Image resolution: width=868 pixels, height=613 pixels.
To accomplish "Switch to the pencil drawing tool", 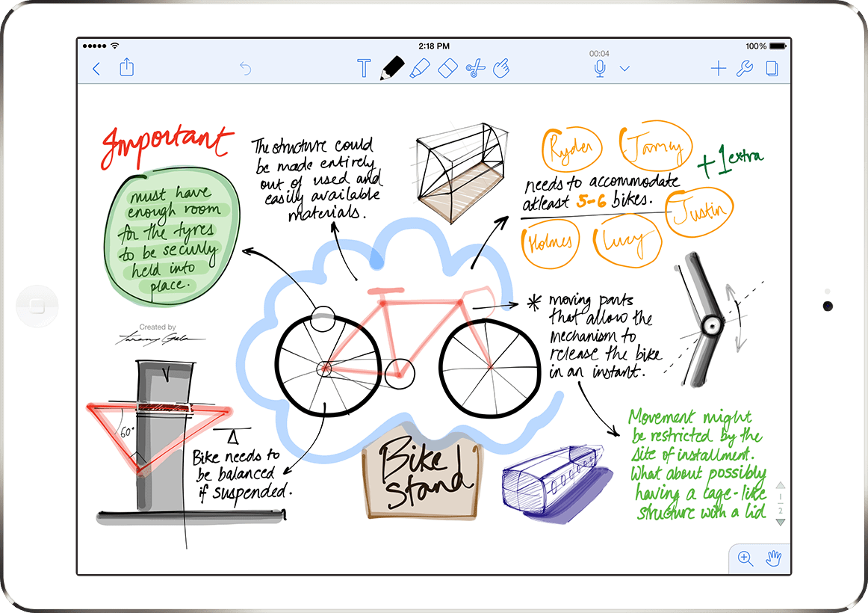I will pyautogui.click(x=391, y=67).
